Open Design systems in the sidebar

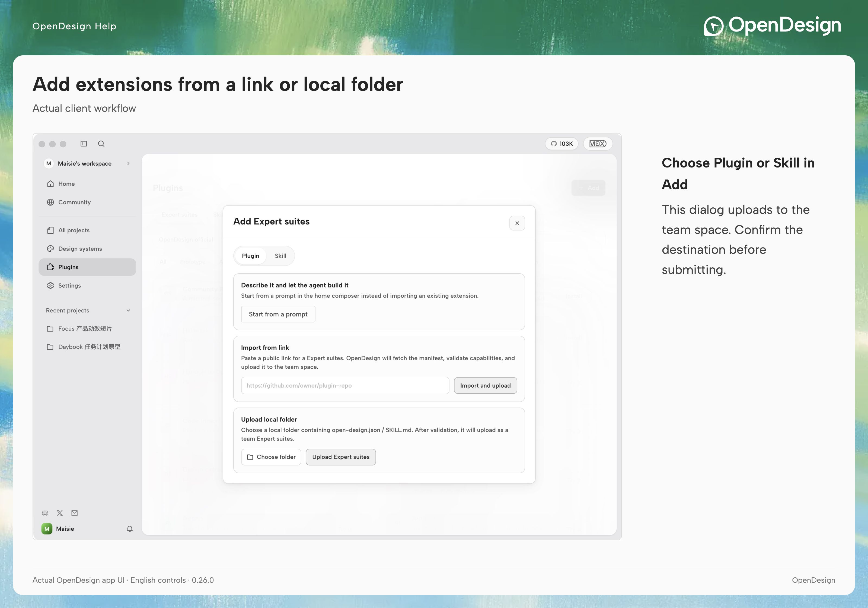click(87, 249)
